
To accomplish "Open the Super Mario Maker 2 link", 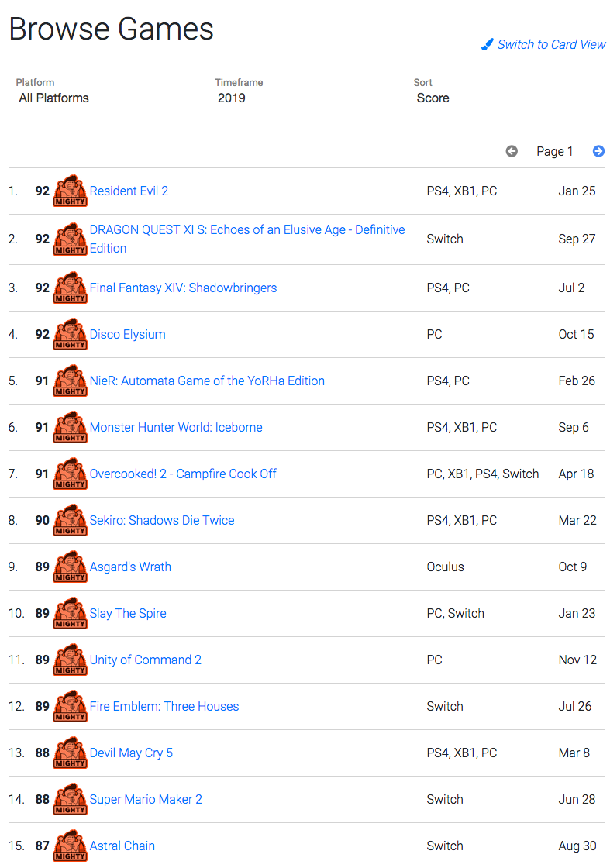I will click(x=146, y=799).
